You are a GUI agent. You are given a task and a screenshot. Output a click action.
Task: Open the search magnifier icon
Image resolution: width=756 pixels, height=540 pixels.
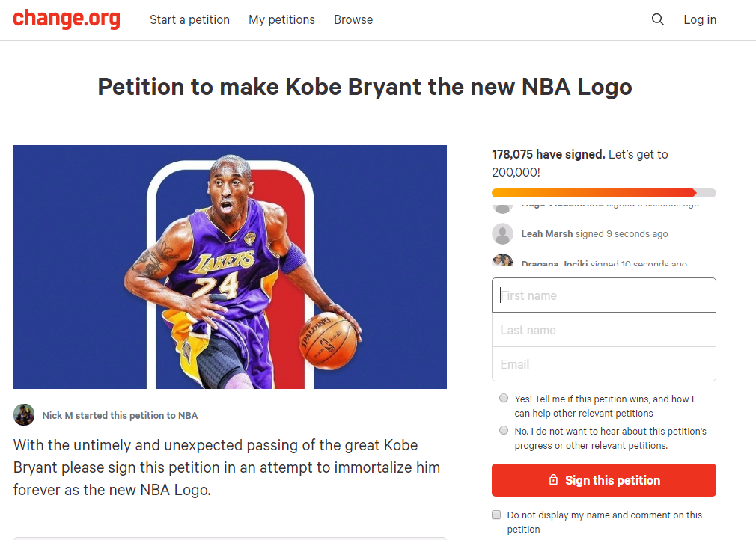point(658,20)
